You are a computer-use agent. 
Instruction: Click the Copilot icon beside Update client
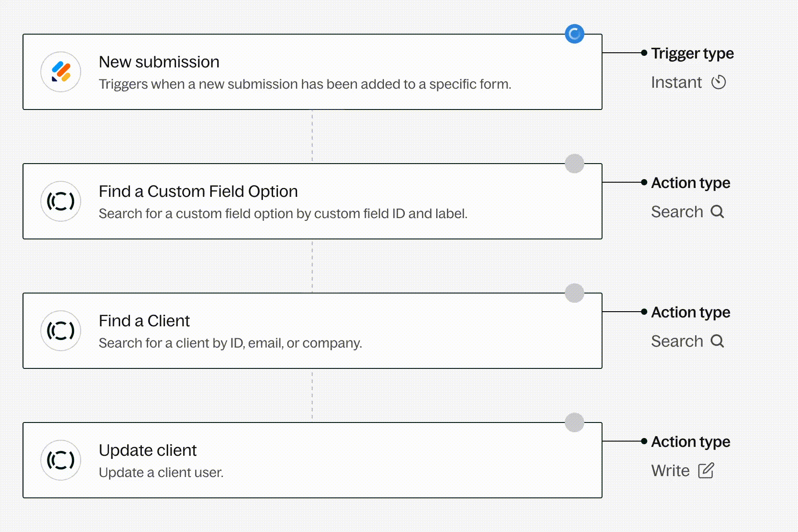[x=61, y=460]
